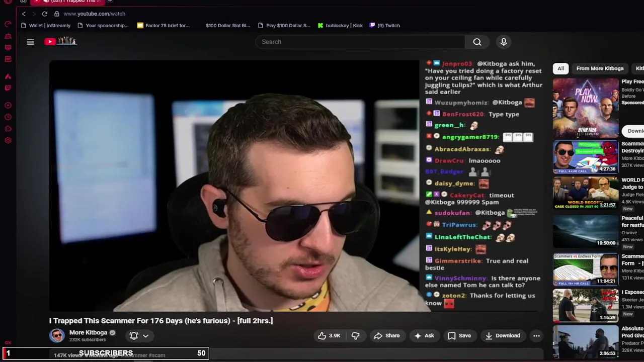Open the Twitch bookmark
The width and height of the screenshot is (644, 362).
pyautogui.click(x=385, y=26)
